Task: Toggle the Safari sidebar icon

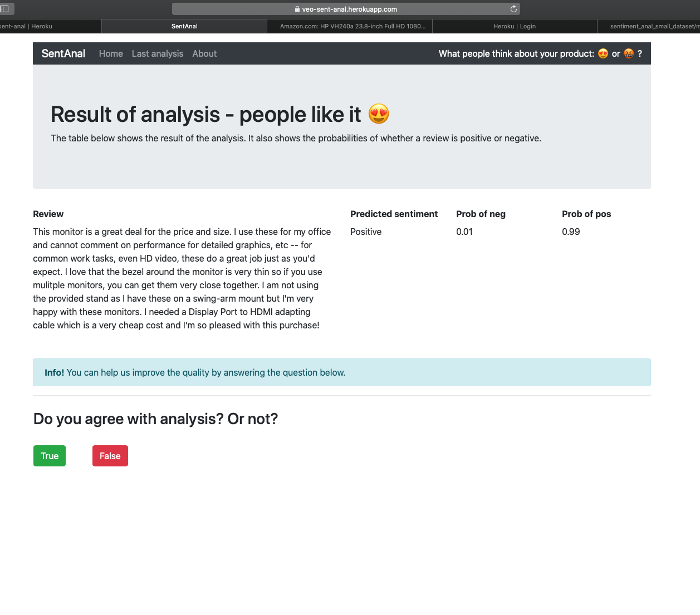Action: (x=5, y=9)
